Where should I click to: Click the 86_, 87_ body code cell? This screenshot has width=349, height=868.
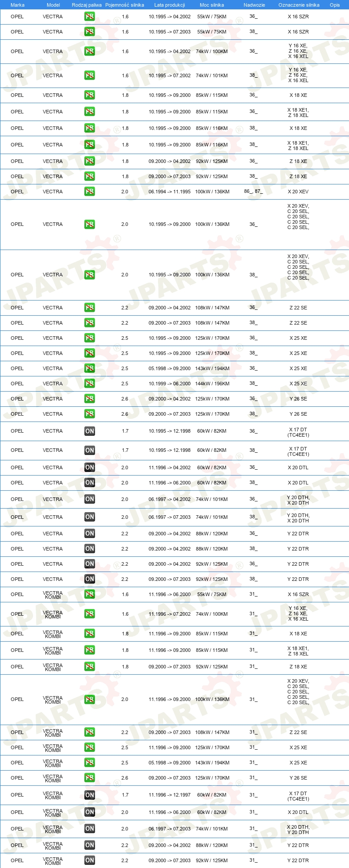(253, 192)
